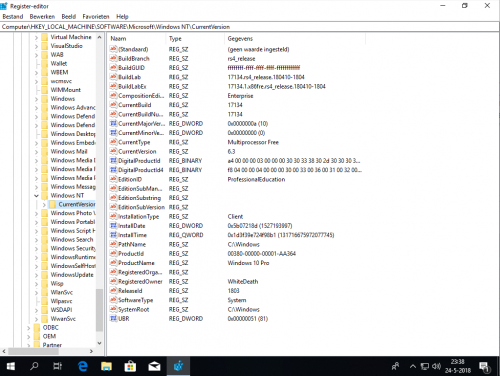This screenshot has width=500, height=376.
Task: Click the Register-editor taskbar button
Action: click(178, 366)
